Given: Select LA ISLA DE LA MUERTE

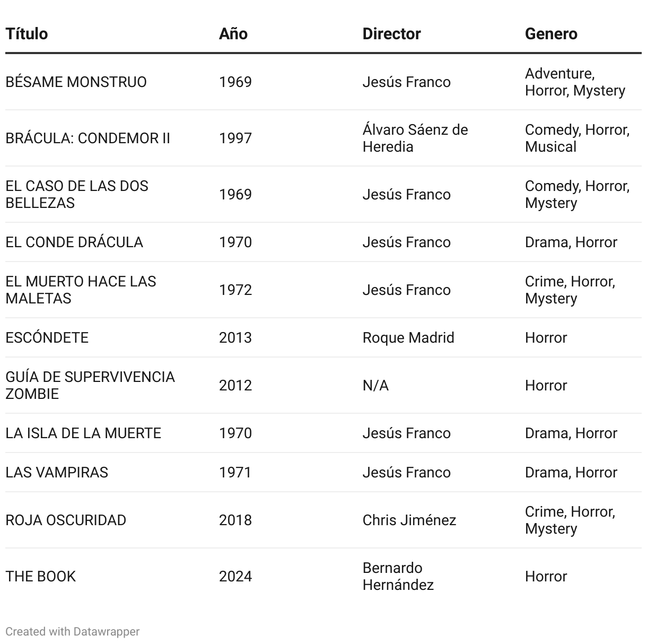Looking at the screenshot, I should pos(83,433).
